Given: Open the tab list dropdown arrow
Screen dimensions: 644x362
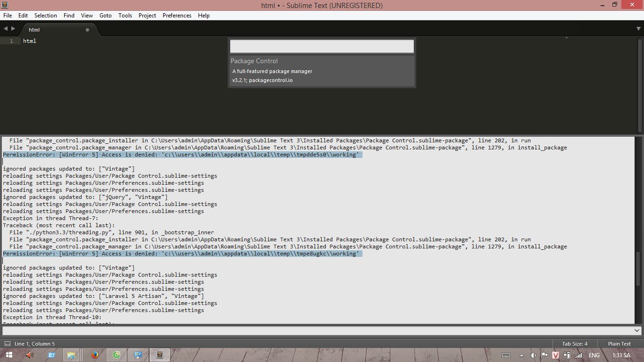Looking at the screenshot, I should (638, 29).
